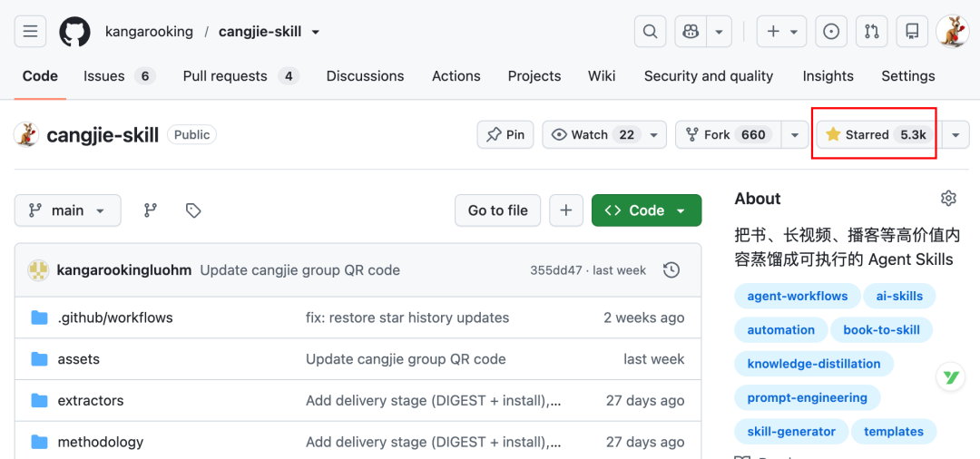This screenshot has width=980, height=459.
Task: Click the .github/workflows folder icon
Action: pos(39,317)
